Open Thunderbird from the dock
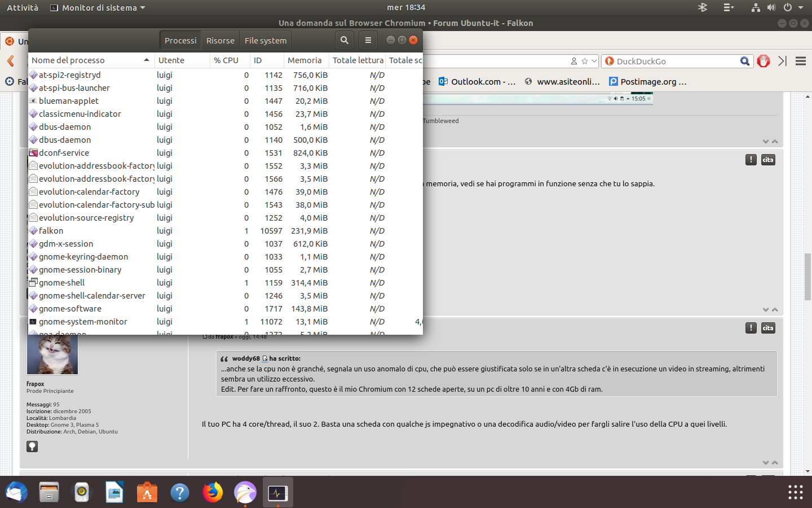The width and height of the screenshot is (812, 508). [x=16, y=492]
